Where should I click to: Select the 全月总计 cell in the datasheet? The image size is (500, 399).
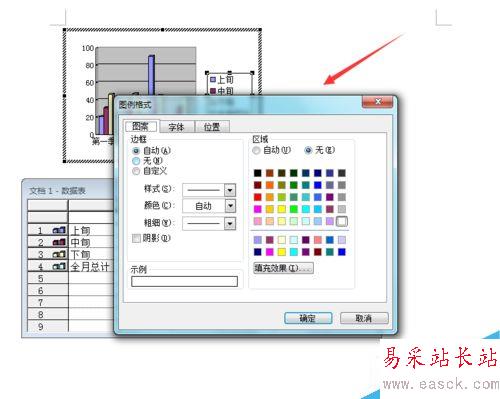[91, 266]
